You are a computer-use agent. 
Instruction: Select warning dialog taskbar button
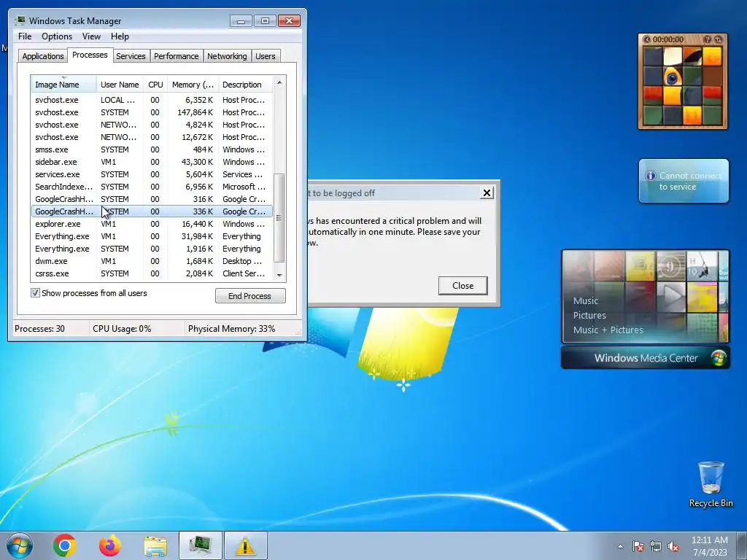click(x=245, y=545)
